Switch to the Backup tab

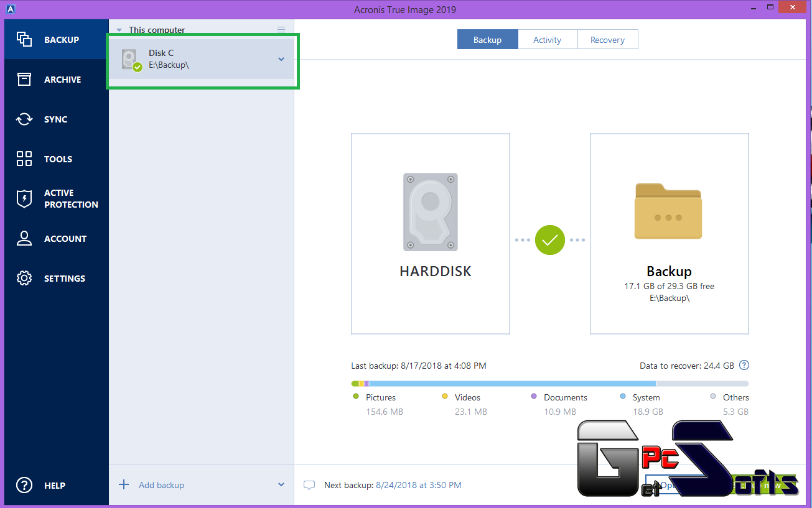[x=487, y=40]
